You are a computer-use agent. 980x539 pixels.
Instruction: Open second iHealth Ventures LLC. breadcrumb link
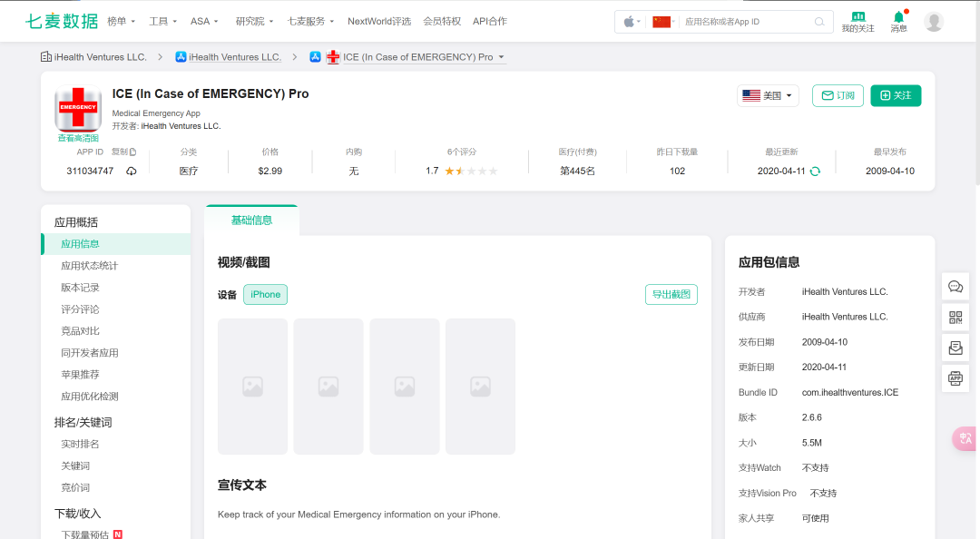point(235,57)
